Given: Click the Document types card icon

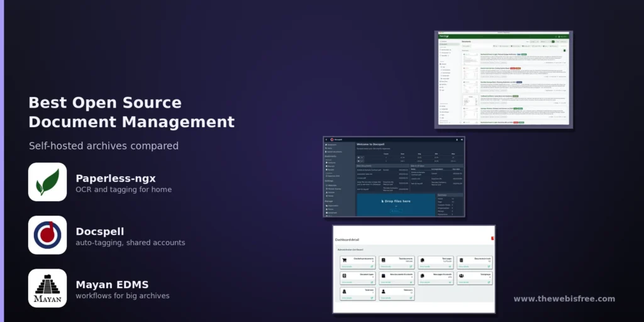Looking at the screenshot, I should click(344, 276).
